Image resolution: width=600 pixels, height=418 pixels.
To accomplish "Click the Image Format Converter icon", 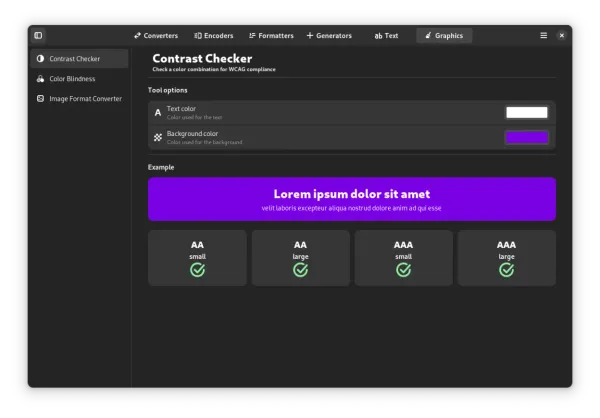I will (x=40, y=99).
